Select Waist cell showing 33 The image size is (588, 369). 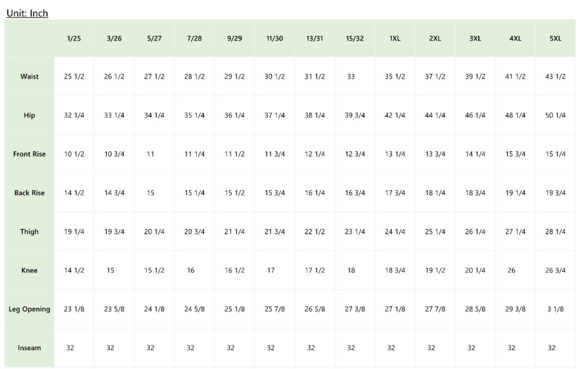[351, 76]
